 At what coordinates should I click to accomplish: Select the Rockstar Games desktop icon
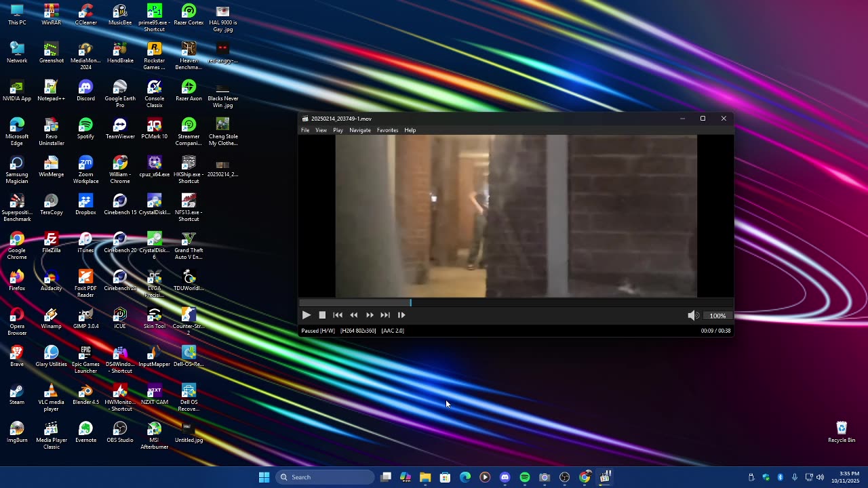[x=154, y=56]
